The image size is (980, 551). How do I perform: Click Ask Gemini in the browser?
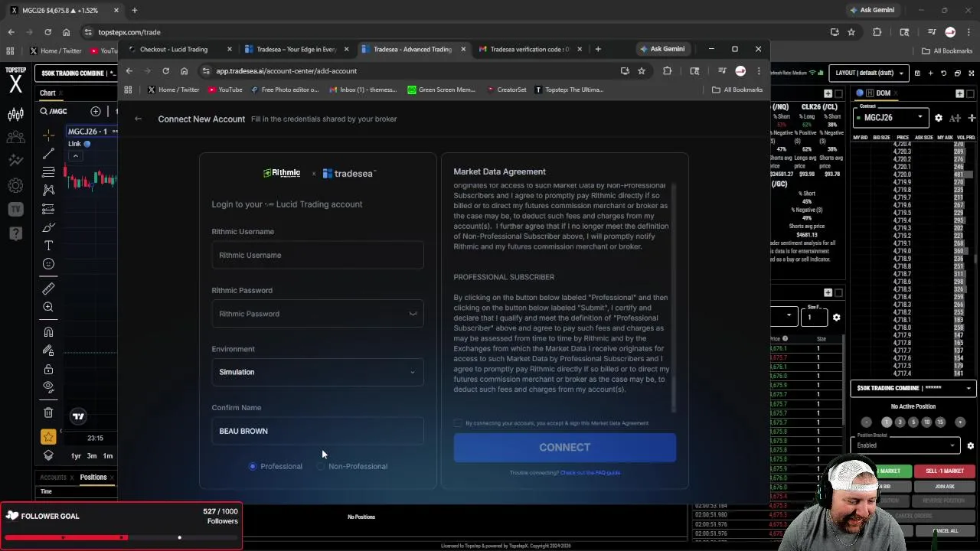click(x=661, y=49)
